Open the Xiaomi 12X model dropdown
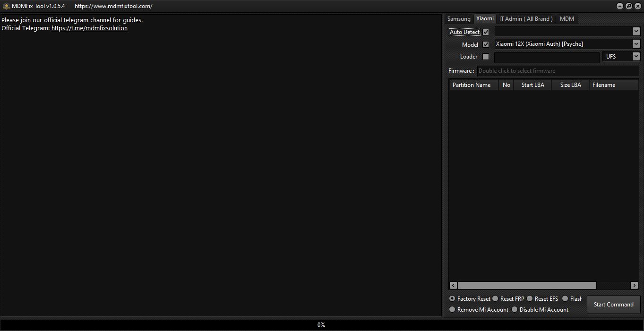 click(635, 44)
